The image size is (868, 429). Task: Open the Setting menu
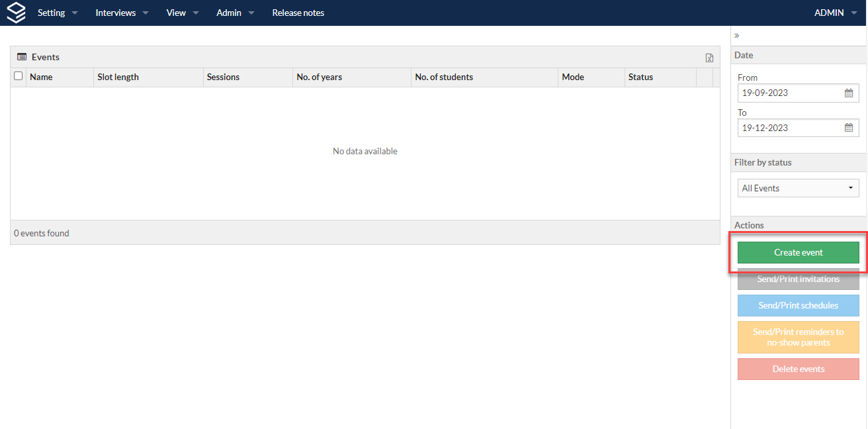click(x=58, y=13)
